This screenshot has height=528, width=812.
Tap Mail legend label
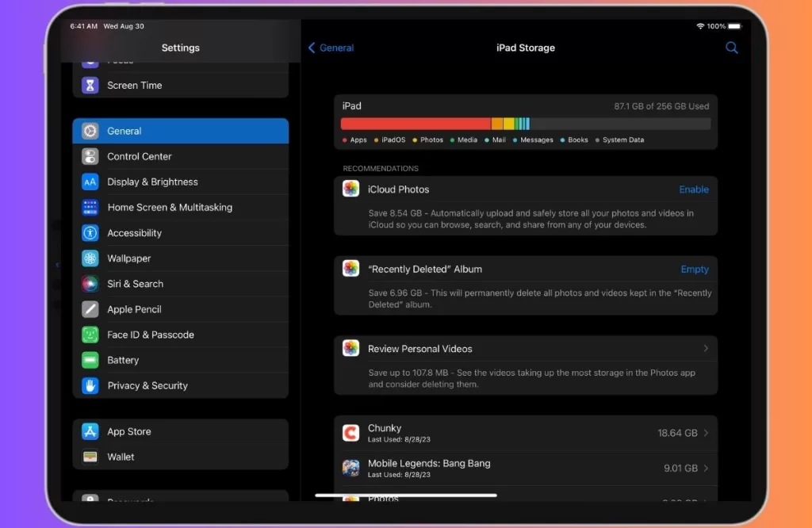click(x=499, y=140)
